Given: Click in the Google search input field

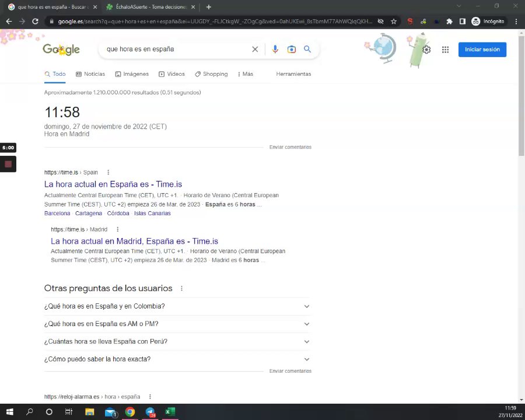Looking at the screenshot, I should point(176,49).
